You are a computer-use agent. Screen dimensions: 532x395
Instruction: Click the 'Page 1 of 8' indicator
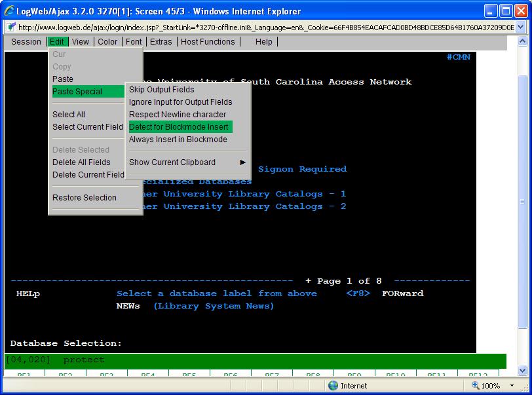pyautogui.click(x=349, y=281)
